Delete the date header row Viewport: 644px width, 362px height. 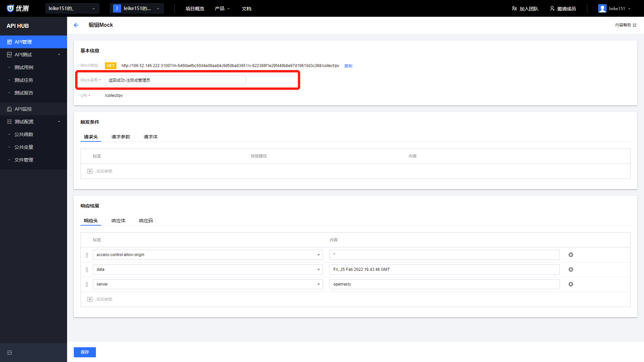tap(571, 269)
